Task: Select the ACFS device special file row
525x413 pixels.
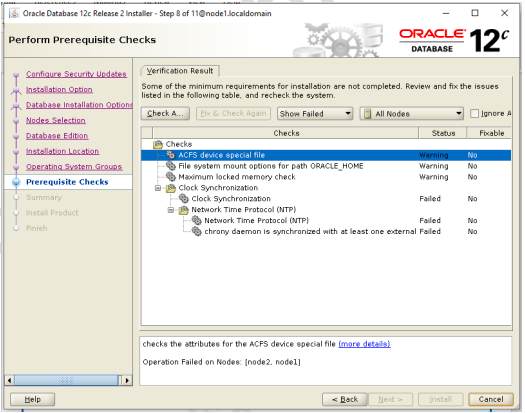Action: click(x=326, y=155)
